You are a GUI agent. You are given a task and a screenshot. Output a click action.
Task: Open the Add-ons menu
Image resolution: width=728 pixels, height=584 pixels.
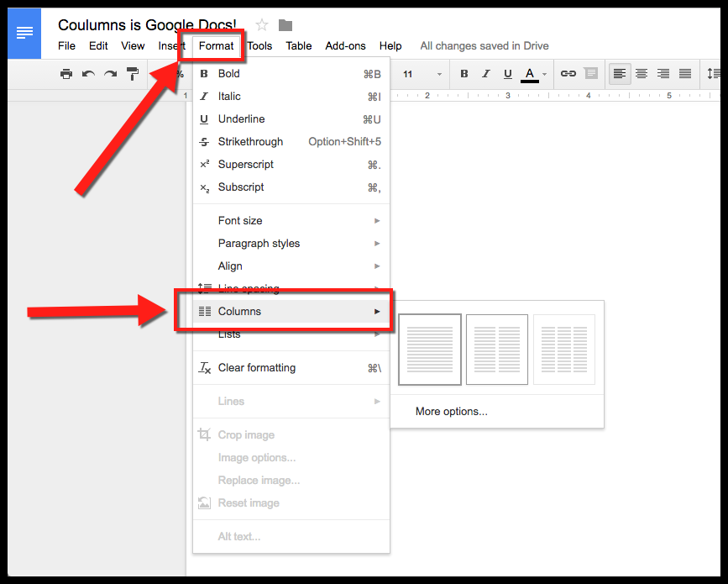tap(345, 46)
